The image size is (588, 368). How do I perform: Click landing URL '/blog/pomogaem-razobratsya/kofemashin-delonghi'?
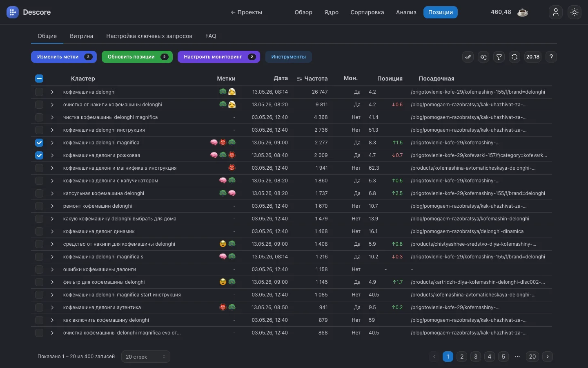470,219
